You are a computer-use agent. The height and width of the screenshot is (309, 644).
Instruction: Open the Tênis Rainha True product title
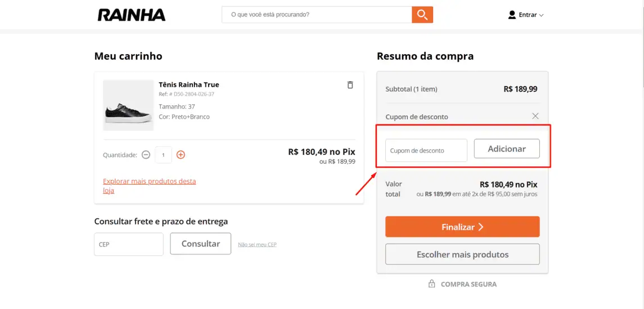[x=189, y=84]
